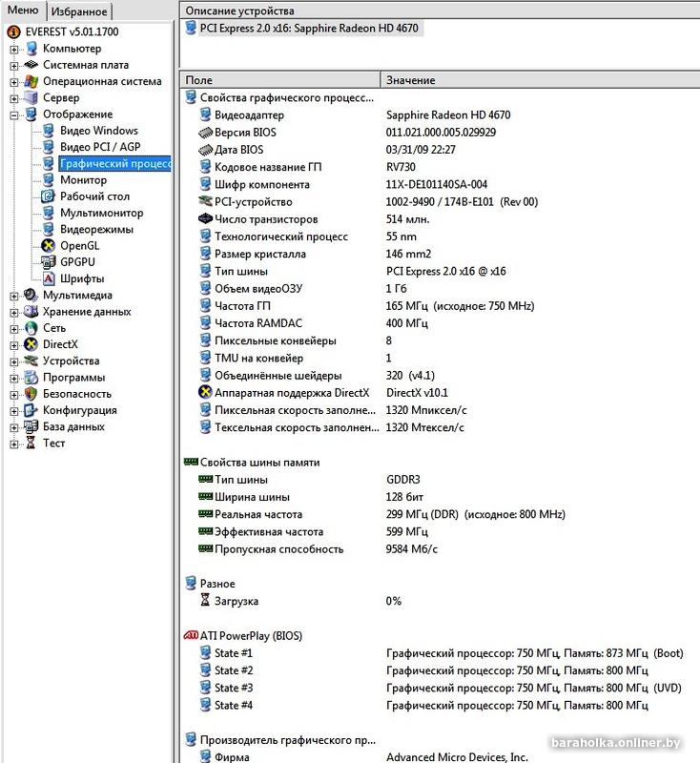Click the Операционная система Windows flag icon

tap(31, 81)
